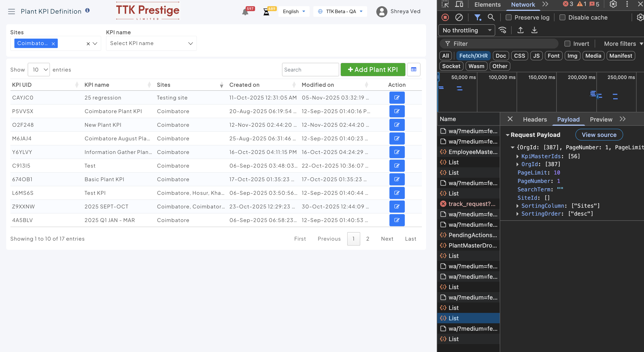Click the notification bell icon
This screenshot has width=644, height=352.
245,12
